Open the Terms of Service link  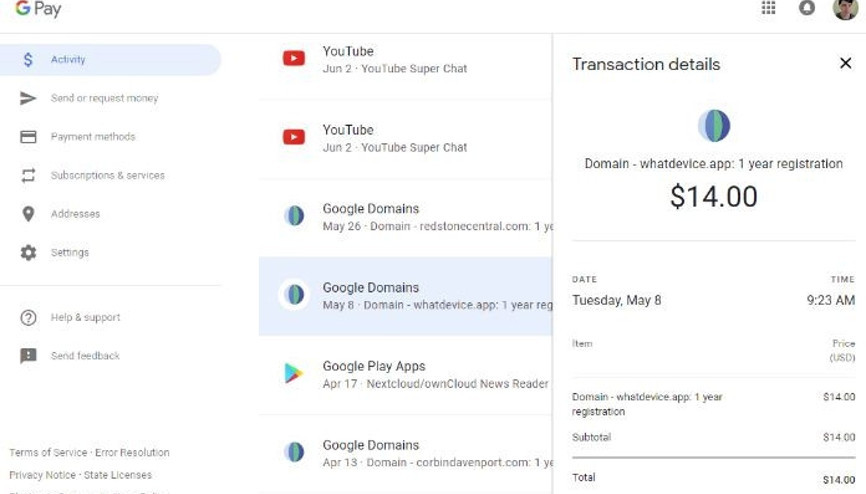pyautogui.click(x=48, y=453)
